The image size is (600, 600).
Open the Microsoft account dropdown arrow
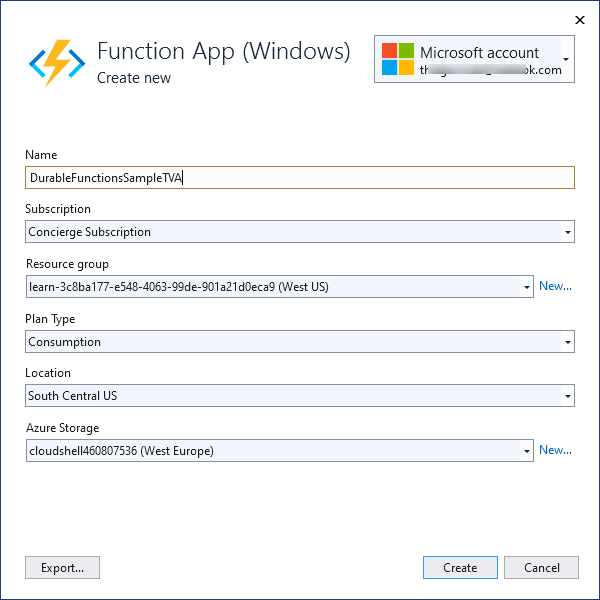tap(566, 59)
